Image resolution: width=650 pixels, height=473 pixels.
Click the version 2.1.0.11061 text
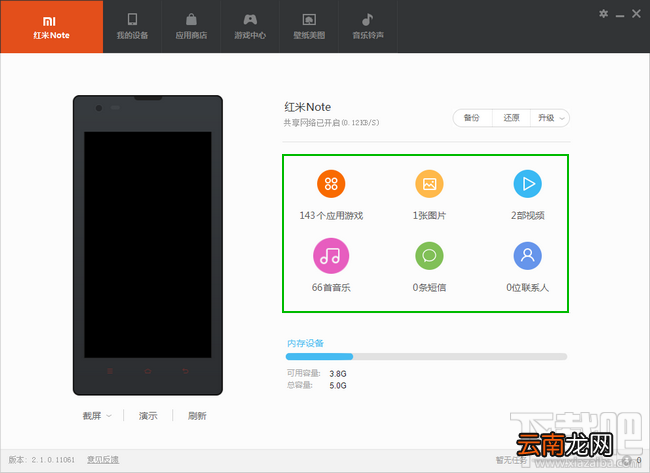tap(41, 459)
